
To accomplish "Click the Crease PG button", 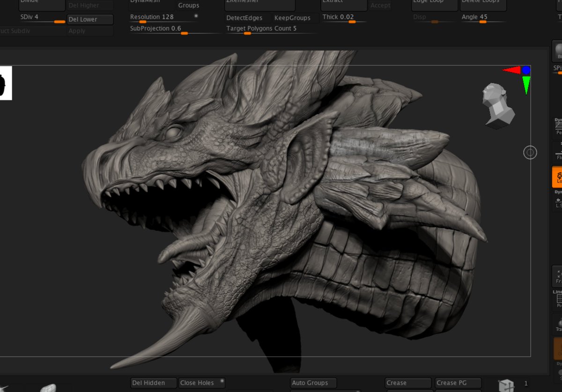I will [458, 383].
